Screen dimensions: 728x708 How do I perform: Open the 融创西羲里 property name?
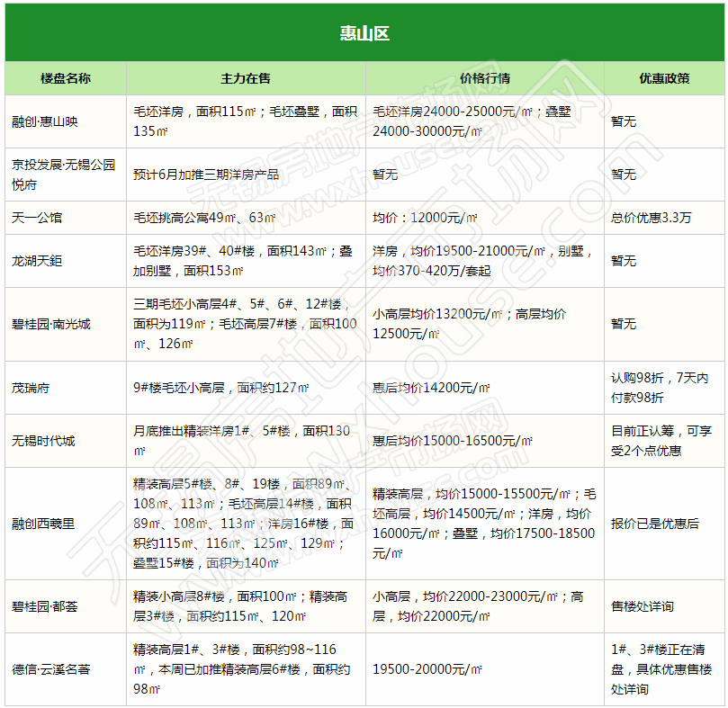pos(43,524)
